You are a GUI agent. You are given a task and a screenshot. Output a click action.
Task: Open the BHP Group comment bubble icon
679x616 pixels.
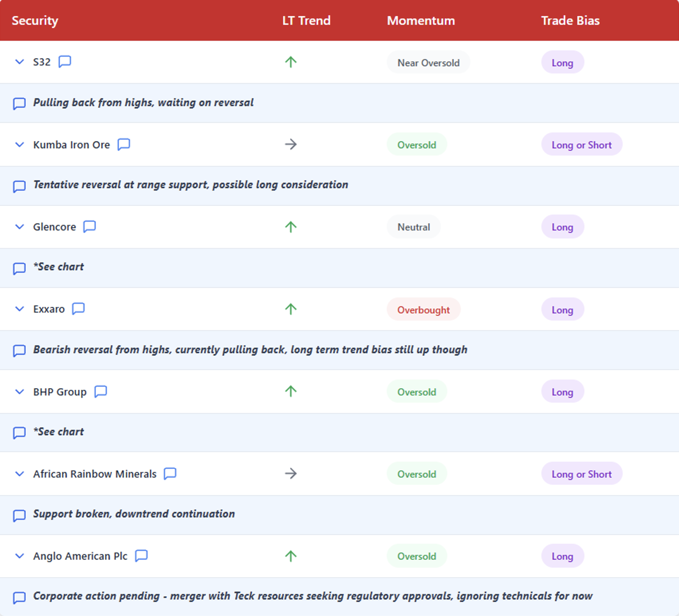[x=101, y=392]
